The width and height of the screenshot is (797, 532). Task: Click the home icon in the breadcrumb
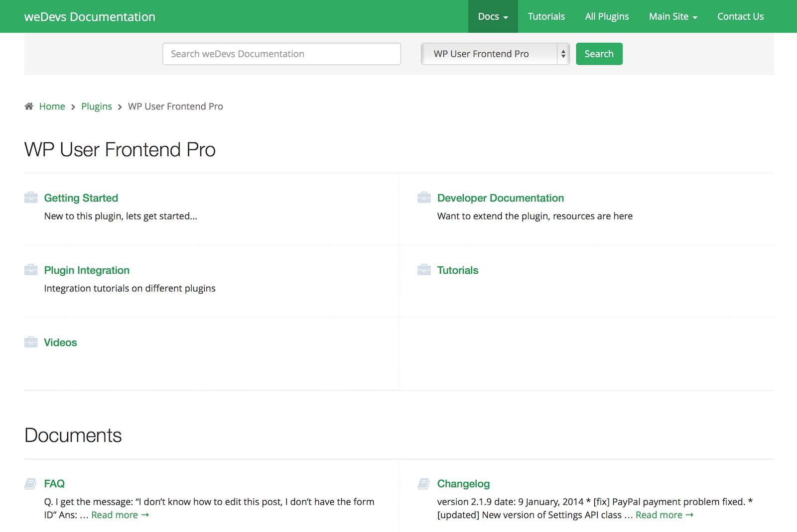(x=29, y=106)
